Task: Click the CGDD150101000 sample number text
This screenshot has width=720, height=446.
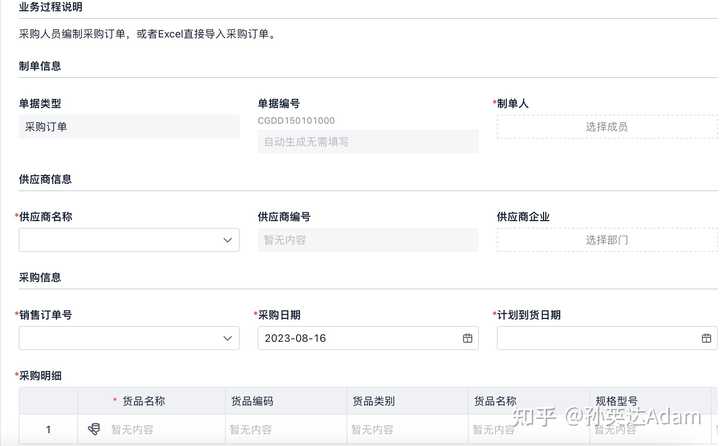Action: tap(296, 120)
